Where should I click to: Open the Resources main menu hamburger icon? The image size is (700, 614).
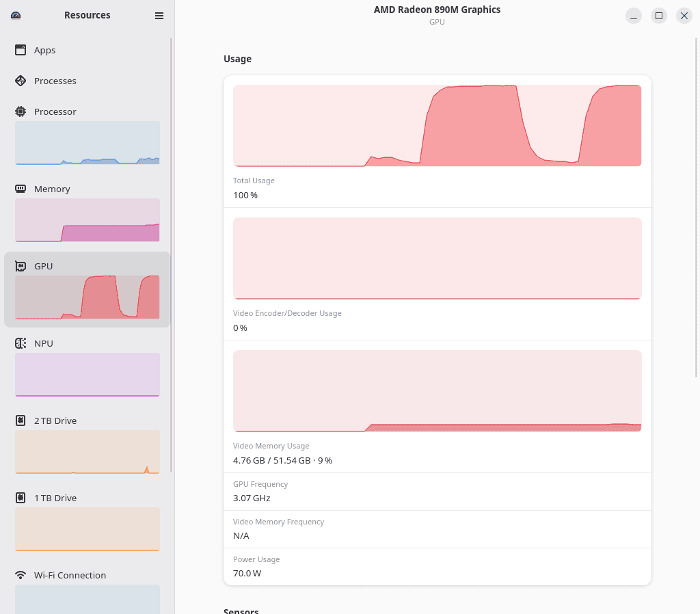(159, 16)
